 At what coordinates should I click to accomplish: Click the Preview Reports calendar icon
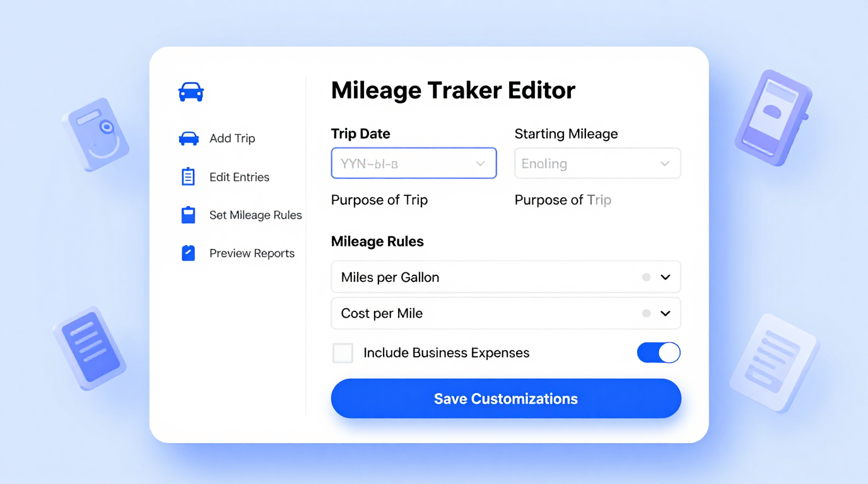188,253
